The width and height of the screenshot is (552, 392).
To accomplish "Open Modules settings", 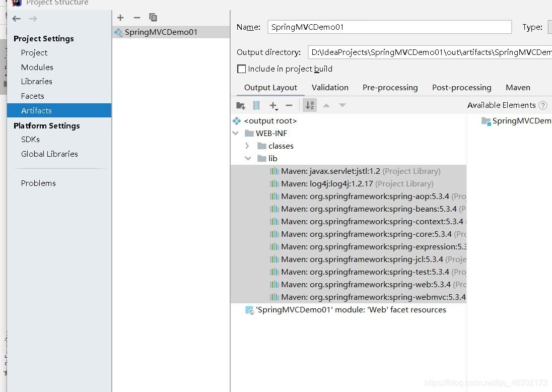I will point(37,68).
